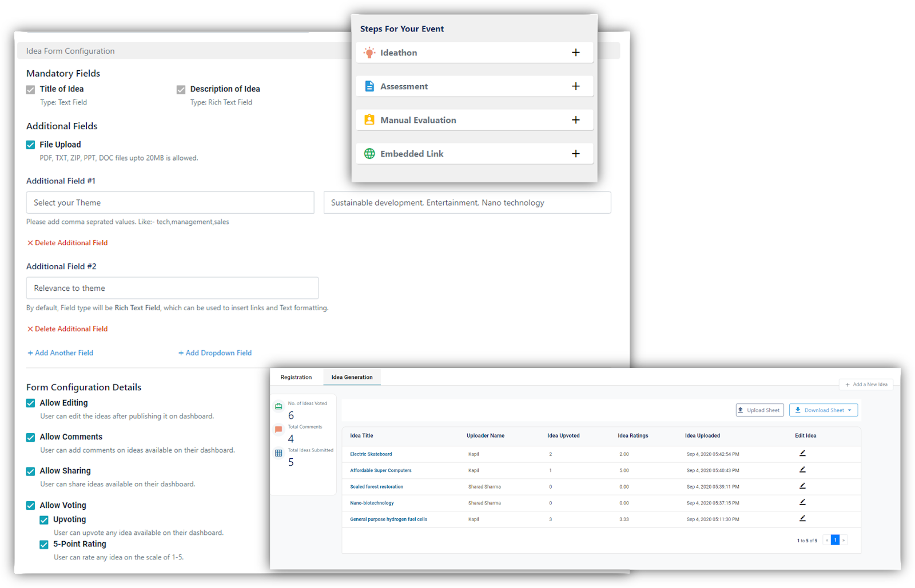This screenshot has height=588, width=915.
Task: Select the Idea Generation tab
Action: pos(352,377)
